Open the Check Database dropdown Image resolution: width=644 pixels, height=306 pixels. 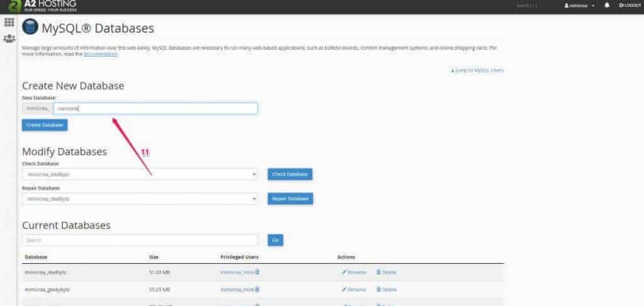[x=140, y=174]
